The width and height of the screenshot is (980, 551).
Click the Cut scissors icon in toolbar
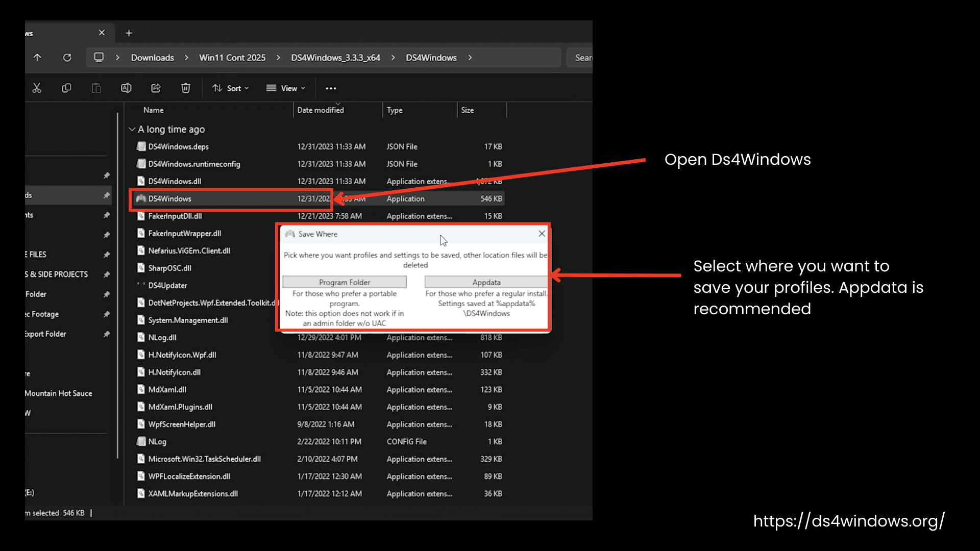pos(37,88)
